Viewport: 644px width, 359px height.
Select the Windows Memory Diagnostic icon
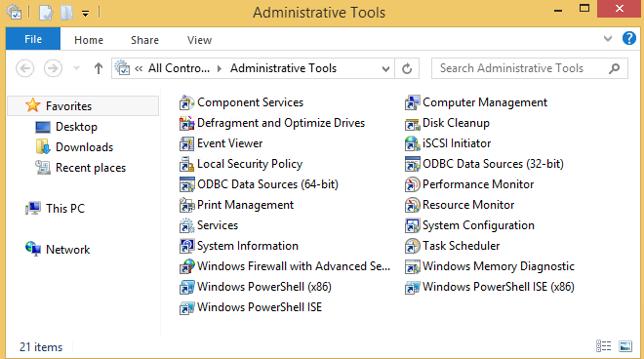[x=412, y=266]
